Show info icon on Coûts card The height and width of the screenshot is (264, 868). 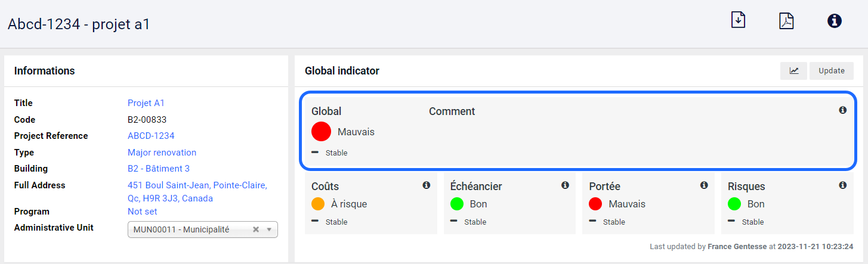426,185
